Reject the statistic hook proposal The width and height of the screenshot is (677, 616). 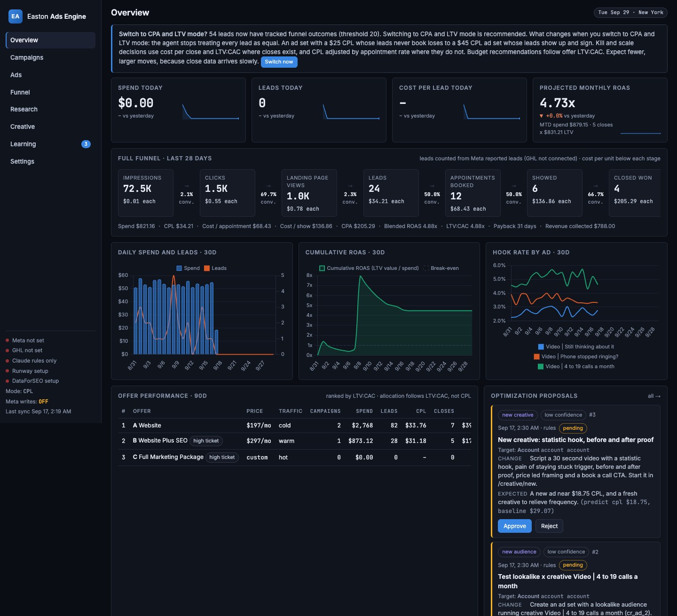pyautogui.click(x=549, y=526)
